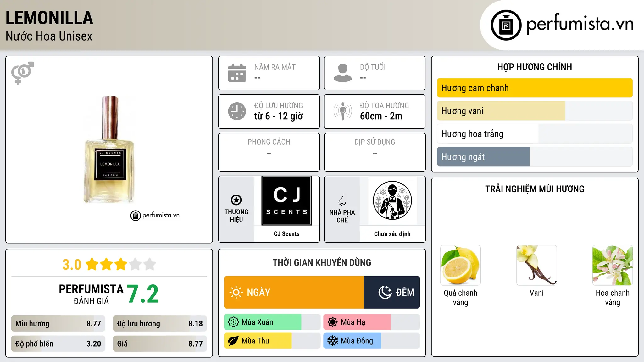Click the Quả chanh vàng note label
The height and width of the screenshot is (362, 644).
(x=460, y=298)
